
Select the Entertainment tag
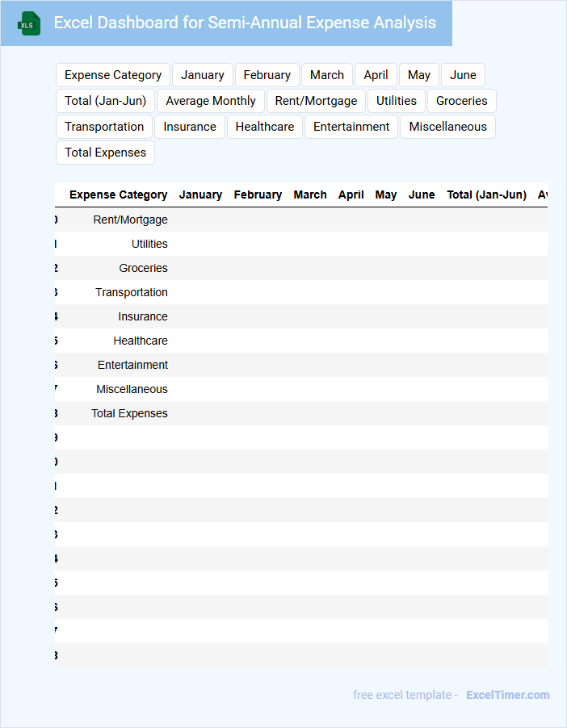351,127
